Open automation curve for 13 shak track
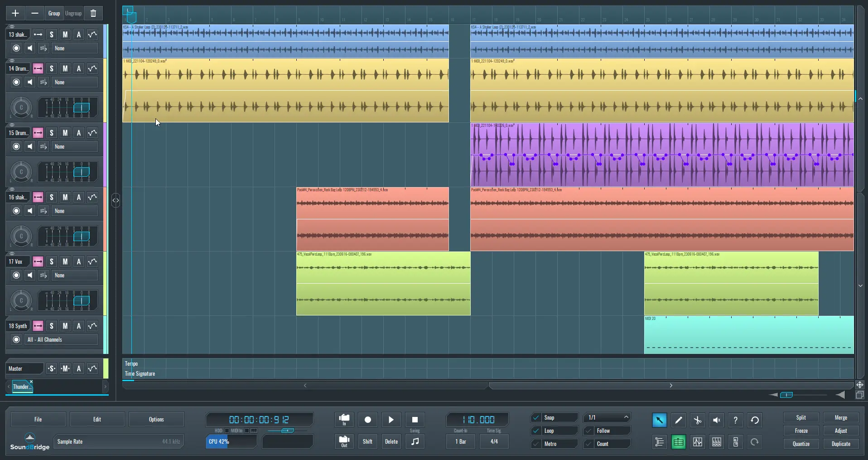868x460 pixels. tap(92, 34)
